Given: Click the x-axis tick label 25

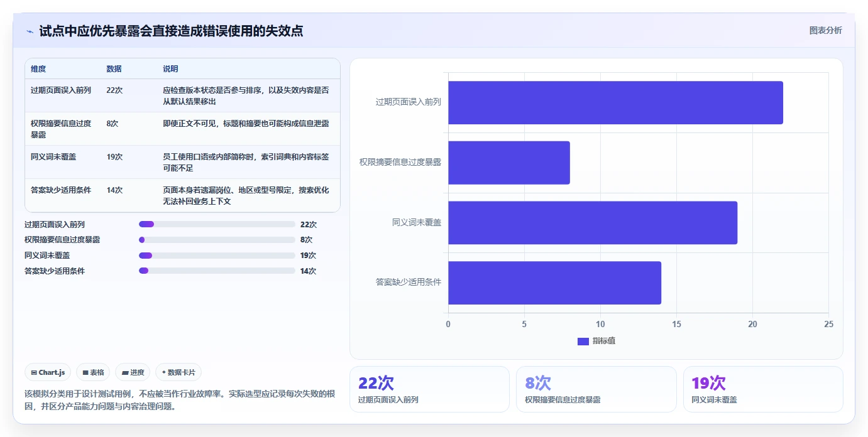Looking at the screenshot, I should pyautogui.click(x=828, y=324).
